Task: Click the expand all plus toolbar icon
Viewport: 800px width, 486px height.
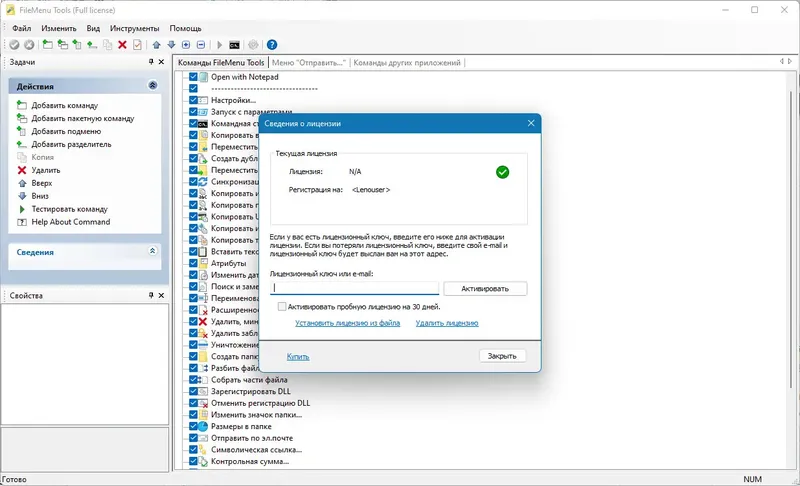Action: tap(186, 45)
